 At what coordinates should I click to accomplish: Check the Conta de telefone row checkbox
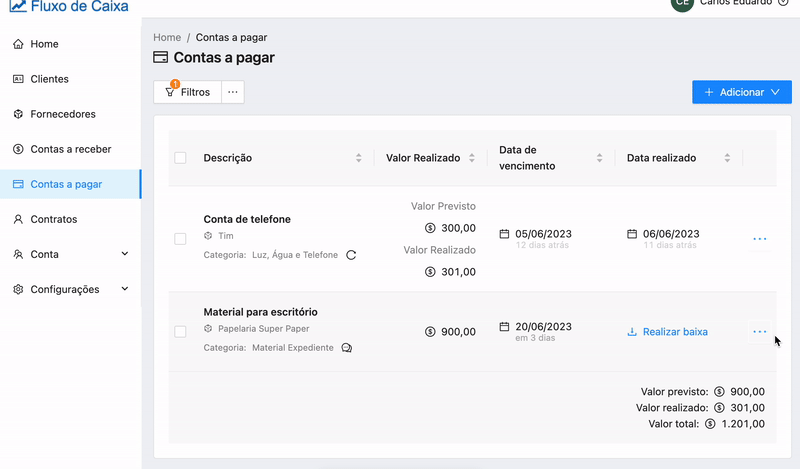point(180,239)
